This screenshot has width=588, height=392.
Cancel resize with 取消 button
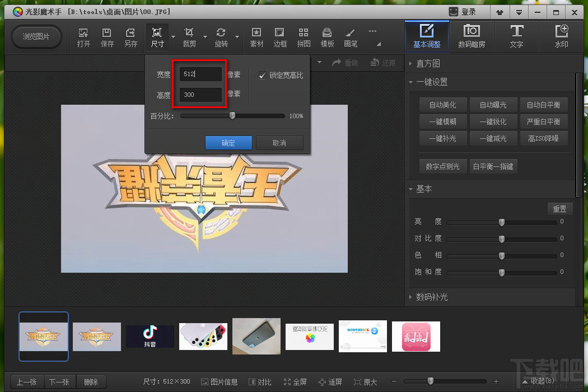(x=279, y=143)
